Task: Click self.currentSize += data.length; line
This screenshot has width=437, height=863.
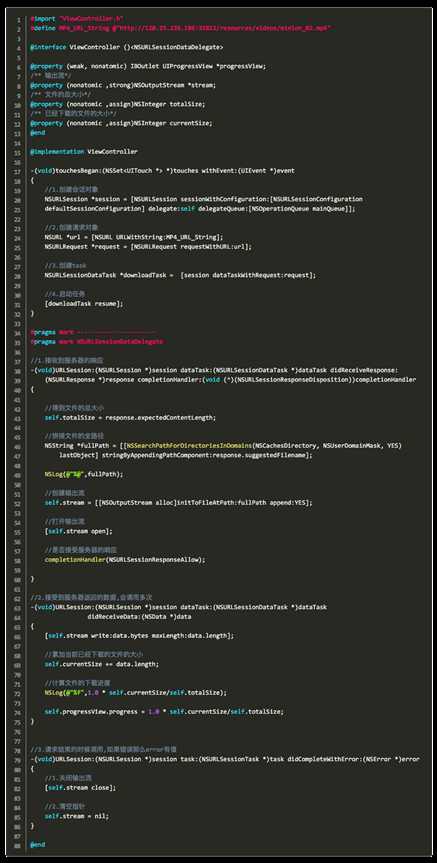Action: [x=102, y=664]
